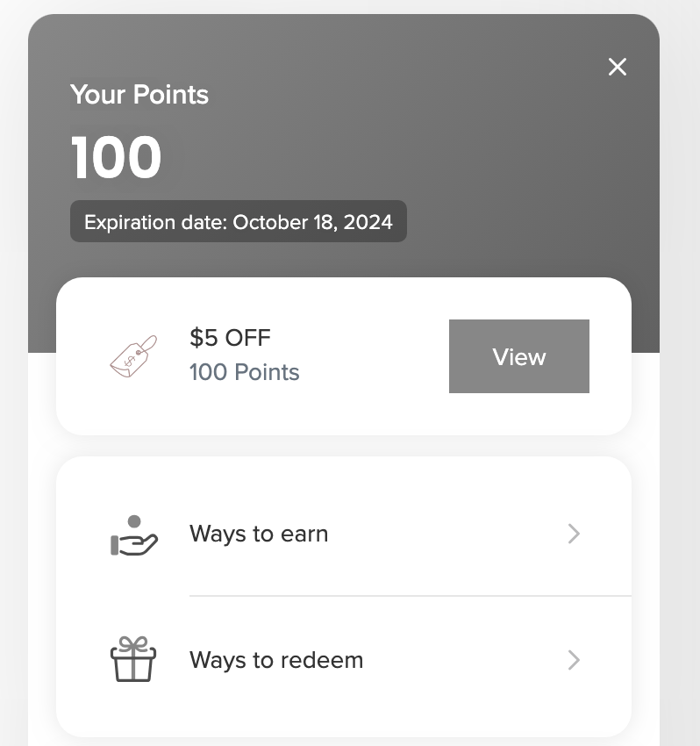Click the bow on the gift icon
Image resolution: width=700 pixels, height=746 pixels.
(x=133, y=643)
